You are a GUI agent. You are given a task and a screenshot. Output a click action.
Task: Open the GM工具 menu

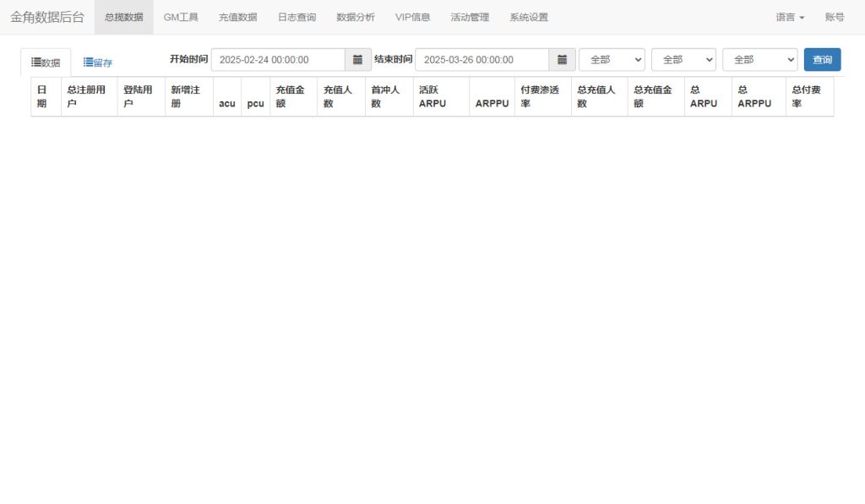180,15
